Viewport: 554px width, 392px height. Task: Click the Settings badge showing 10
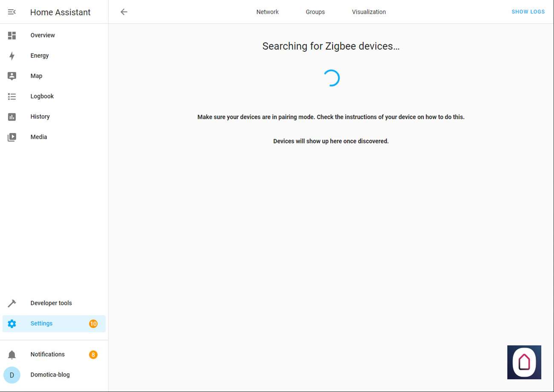tap(93, 324)
